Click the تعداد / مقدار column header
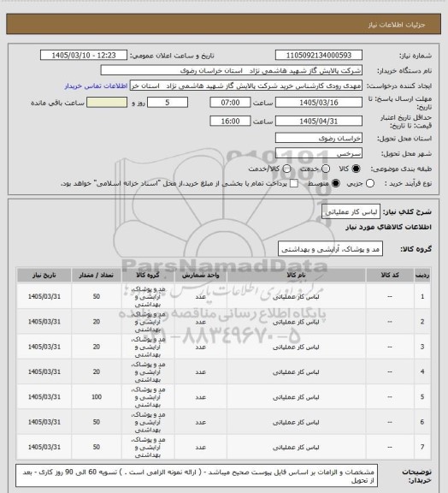The image size is (448, 493). tap(96, 275)
